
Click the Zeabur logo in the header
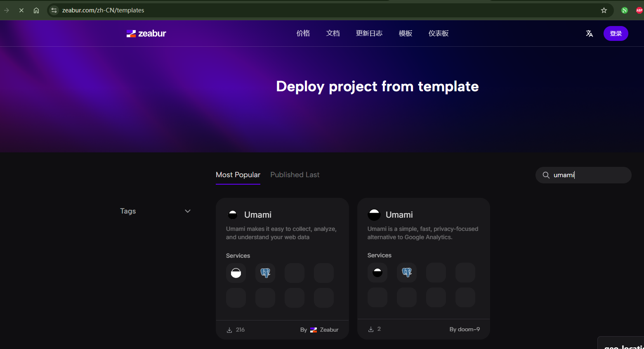coord(146,33)
